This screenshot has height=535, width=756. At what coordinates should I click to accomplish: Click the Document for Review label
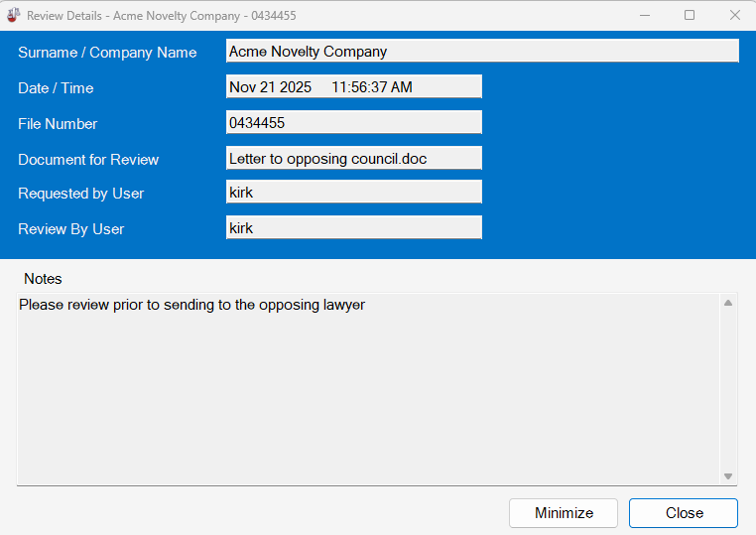coord(88,160)
